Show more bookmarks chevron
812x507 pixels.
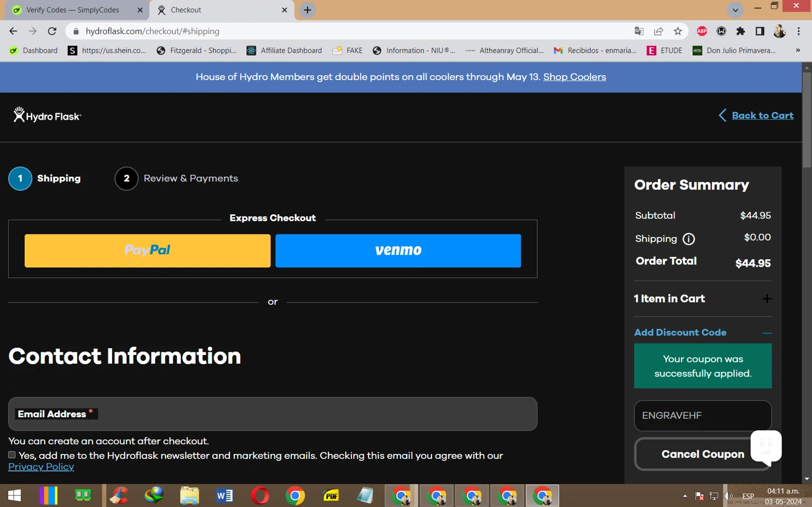point(798,50)
